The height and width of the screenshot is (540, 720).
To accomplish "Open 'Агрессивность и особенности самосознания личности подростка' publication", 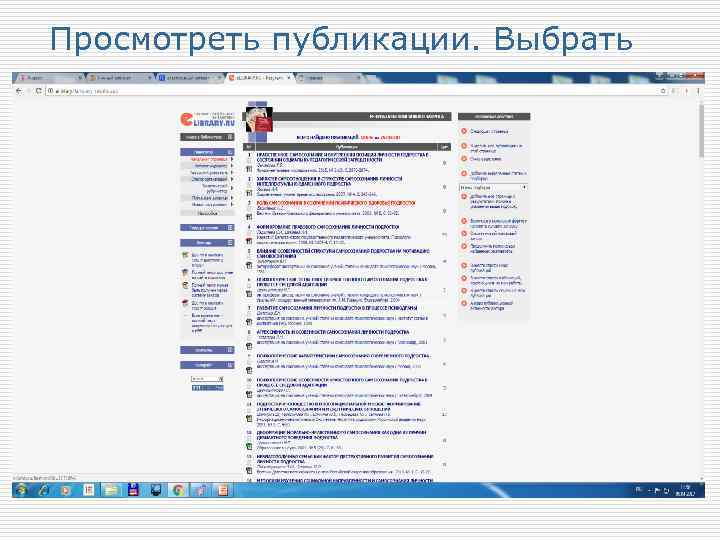I will point(333,332).
